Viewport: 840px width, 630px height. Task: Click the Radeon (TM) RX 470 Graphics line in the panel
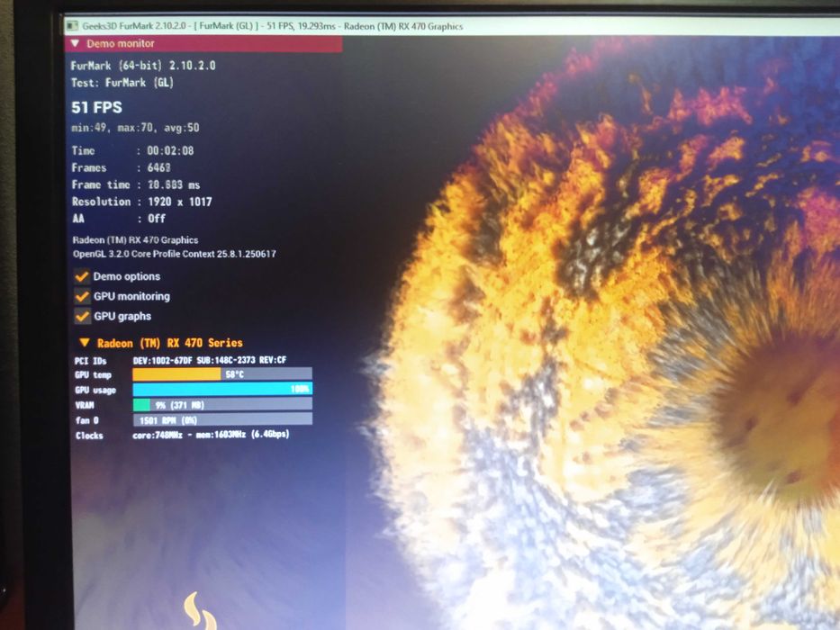click(136, 240)
